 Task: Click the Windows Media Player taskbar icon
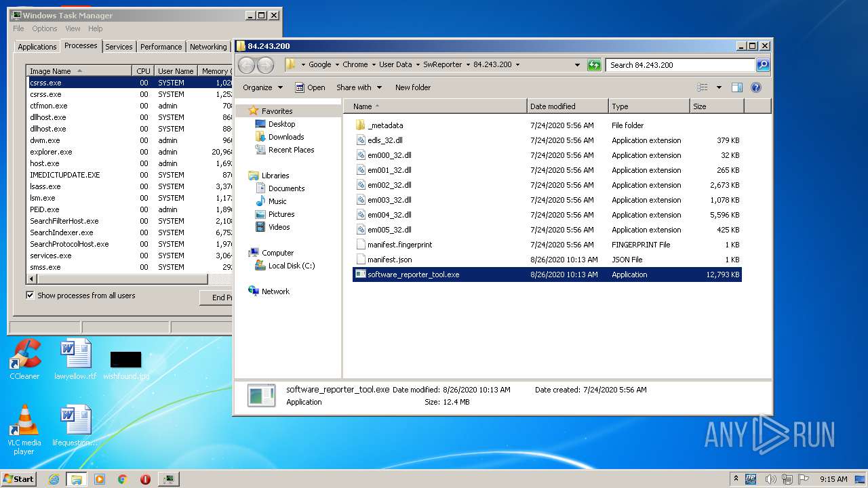click(x=100, y=479)
